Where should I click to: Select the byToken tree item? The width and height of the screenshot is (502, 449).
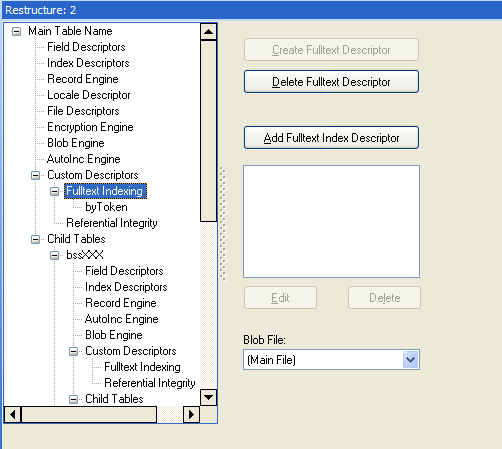click(106, 207)
